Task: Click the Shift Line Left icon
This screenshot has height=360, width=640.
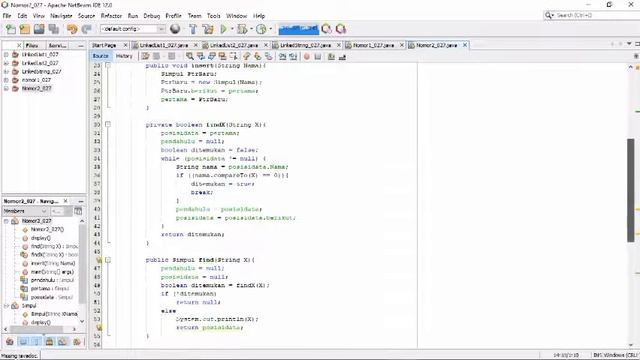Action: (x=282, y=56)
